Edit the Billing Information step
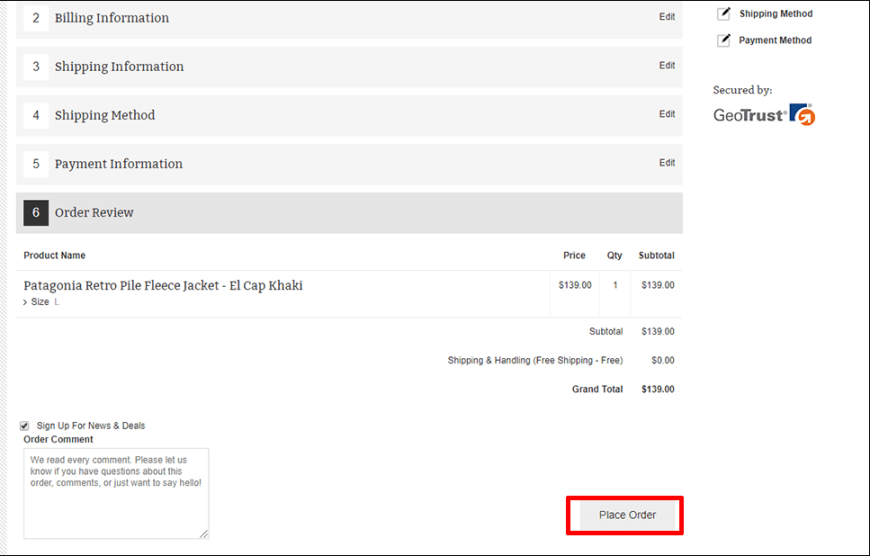Screen dimensions: 870x556 pyautogui.click(x=666, y=17)
